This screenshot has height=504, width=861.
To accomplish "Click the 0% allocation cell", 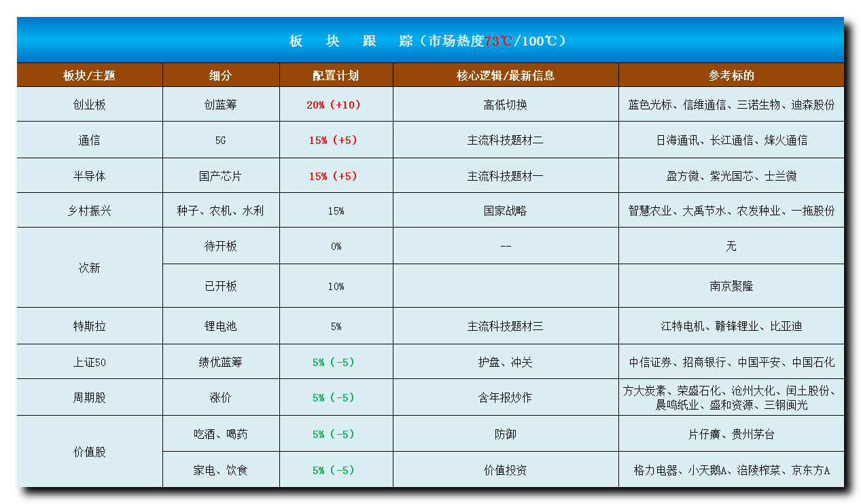I will tap(336, 246).
